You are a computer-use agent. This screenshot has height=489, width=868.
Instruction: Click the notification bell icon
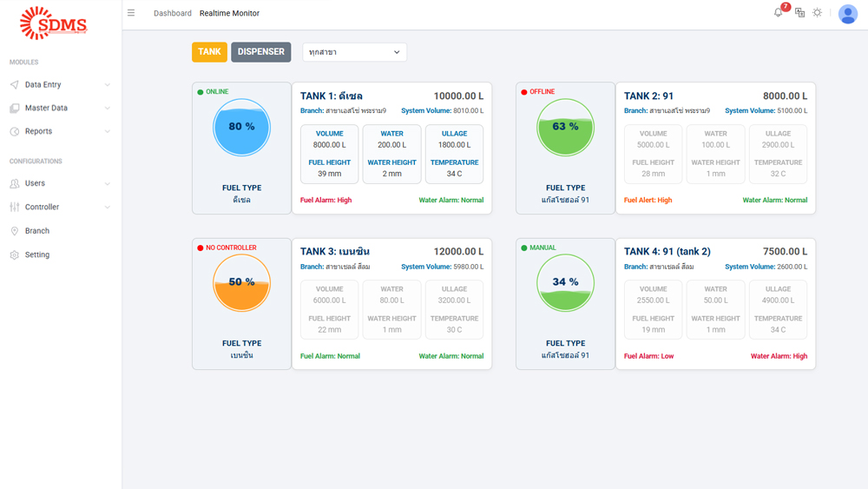pos(779,13)
